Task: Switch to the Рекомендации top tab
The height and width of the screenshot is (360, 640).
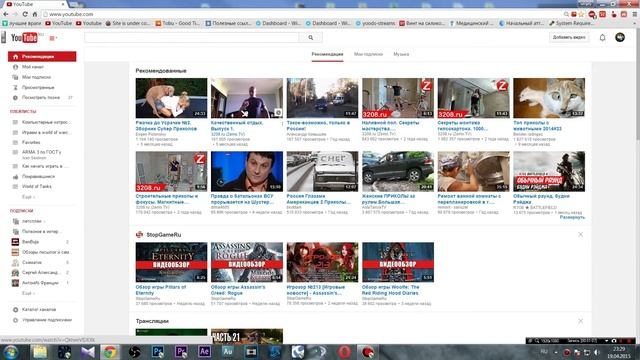Action: click(x=327, y=54)
